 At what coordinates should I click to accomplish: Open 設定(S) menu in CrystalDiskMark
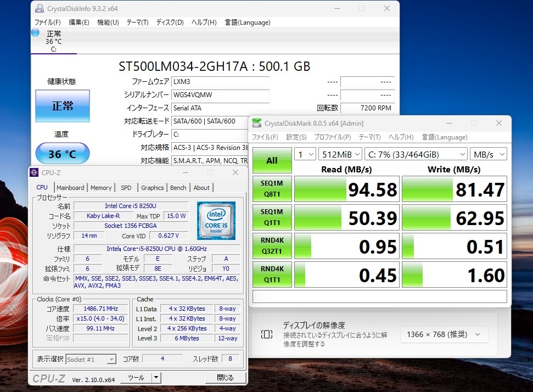point(296,137)
